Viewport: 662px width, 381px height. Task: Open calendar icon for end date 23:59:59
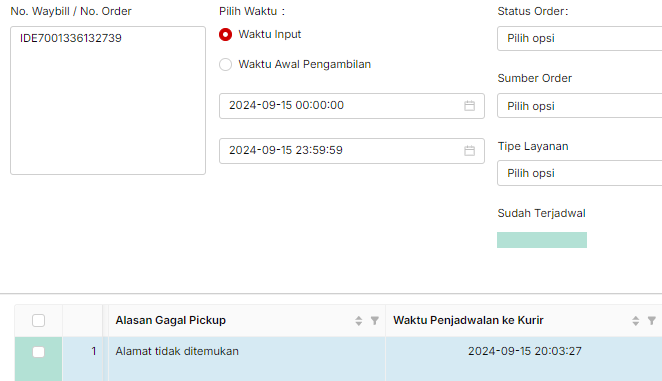click(469, 151)
